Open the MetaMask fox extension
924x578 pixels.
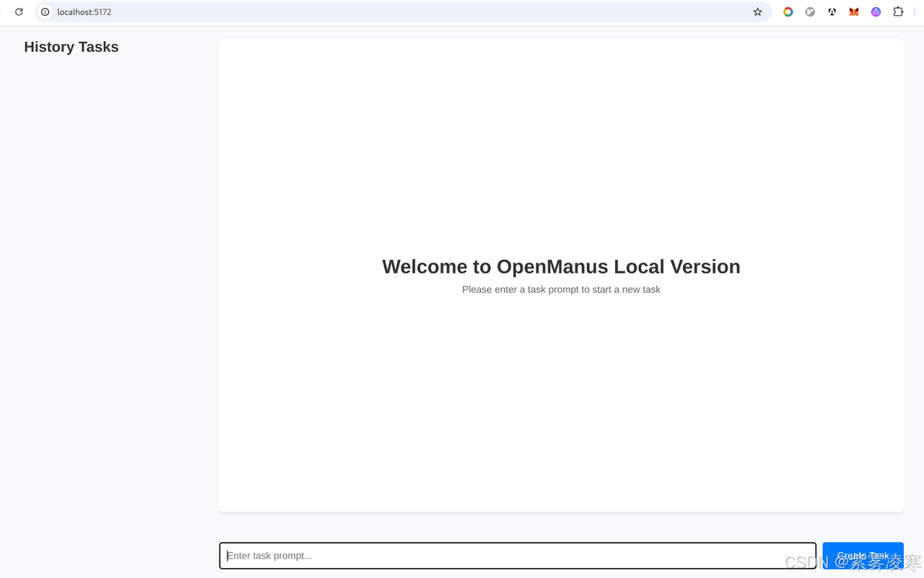[854, 12]
